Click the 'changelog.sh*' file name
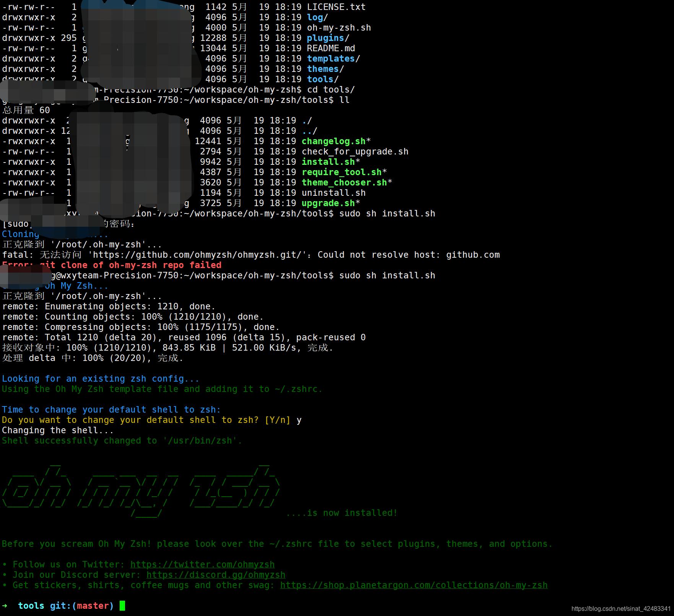This screenshot has height=616, width=674. coord(336,141)
